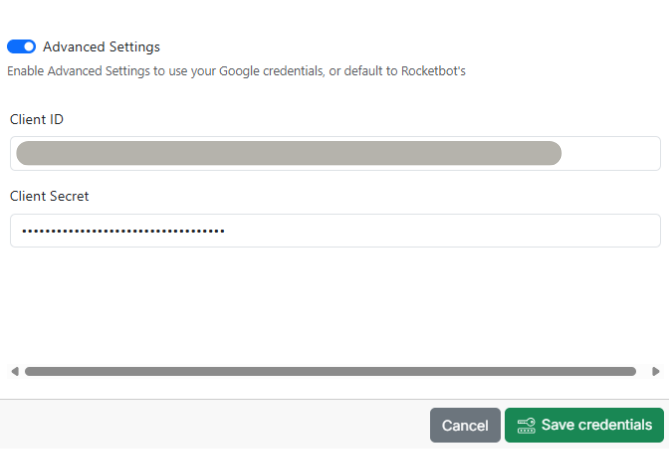Click the horizontal scrollbar thumb
669x455 pixels.
tap(330, 371)
